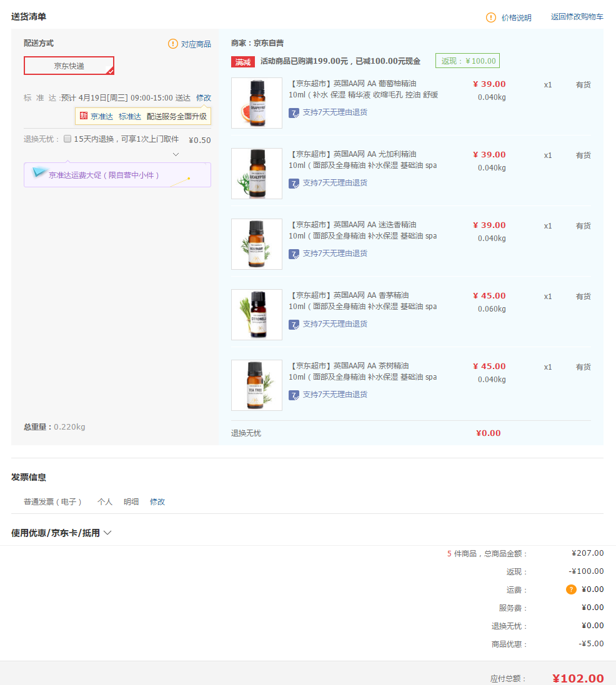Click the info icon beside 价格说明
The height and width of the screenshot is (685, 616).
(x=490, y=17)
